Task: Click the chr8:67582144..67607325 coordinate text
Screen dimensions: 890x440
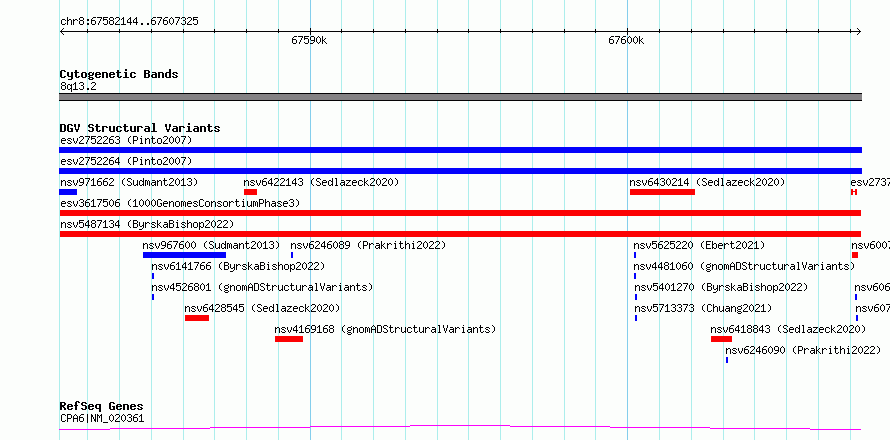Action: tap(129, 22)
